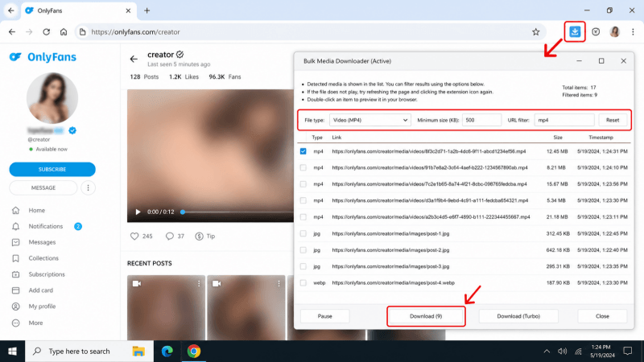Reload the page with refresh icon
Image resolution: width=644 pixels, height=362 pixels.
pyautogui.click(x=46, y=32)
